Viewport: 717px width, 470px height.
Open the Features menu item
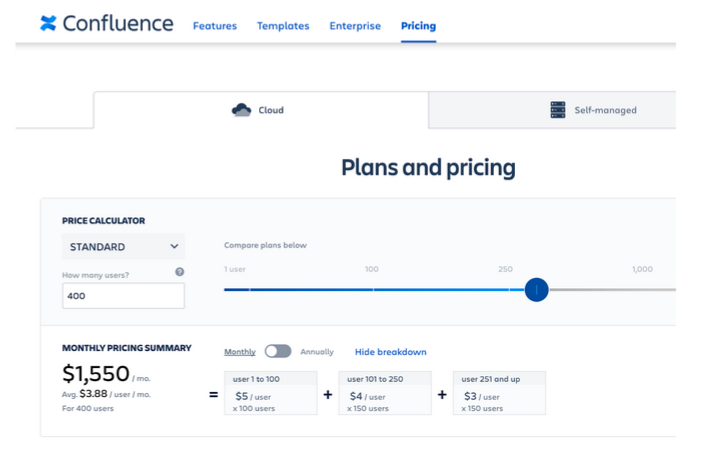click(215, 26)
